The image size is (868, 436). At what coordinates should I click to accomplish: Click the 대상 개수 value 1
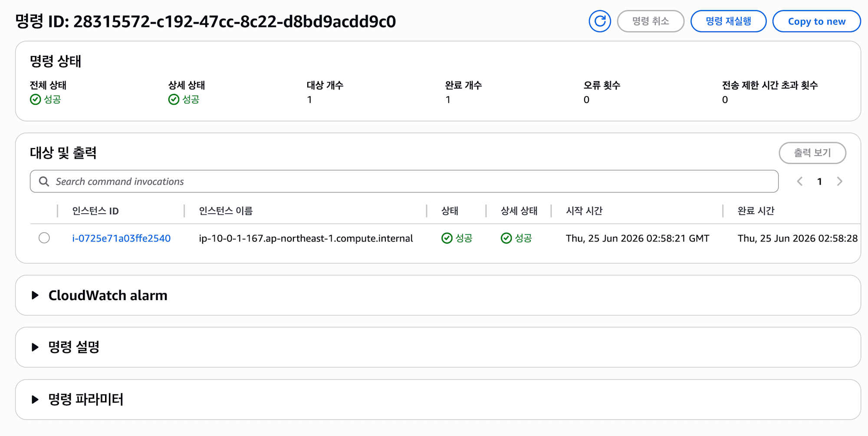click(309, 100)
